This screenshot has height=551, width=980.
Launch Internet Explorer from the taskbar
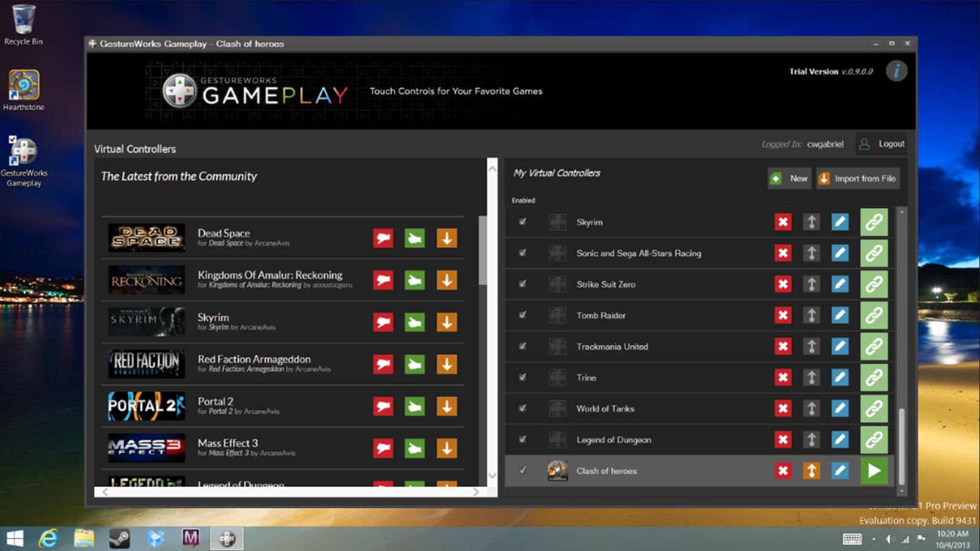pos(48,539)
